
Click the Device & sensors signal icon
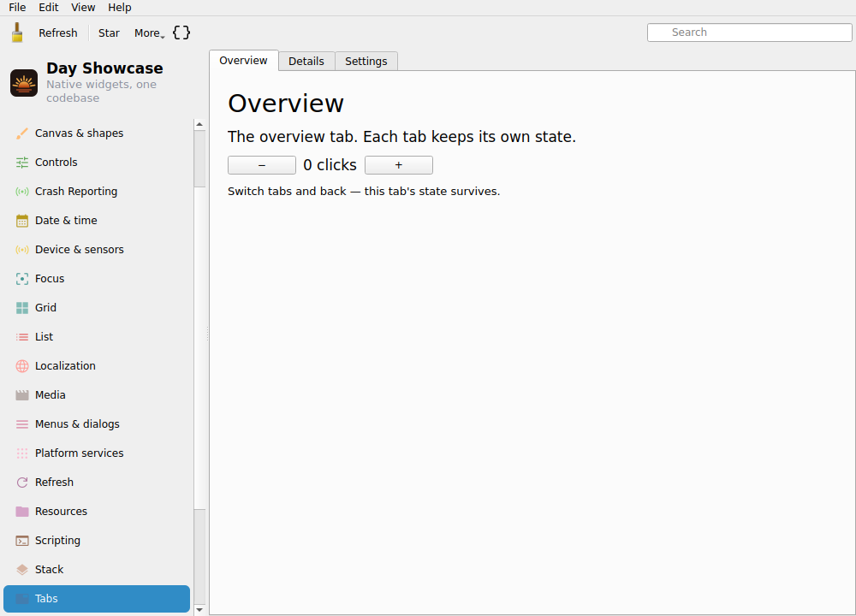click(22, 249)
